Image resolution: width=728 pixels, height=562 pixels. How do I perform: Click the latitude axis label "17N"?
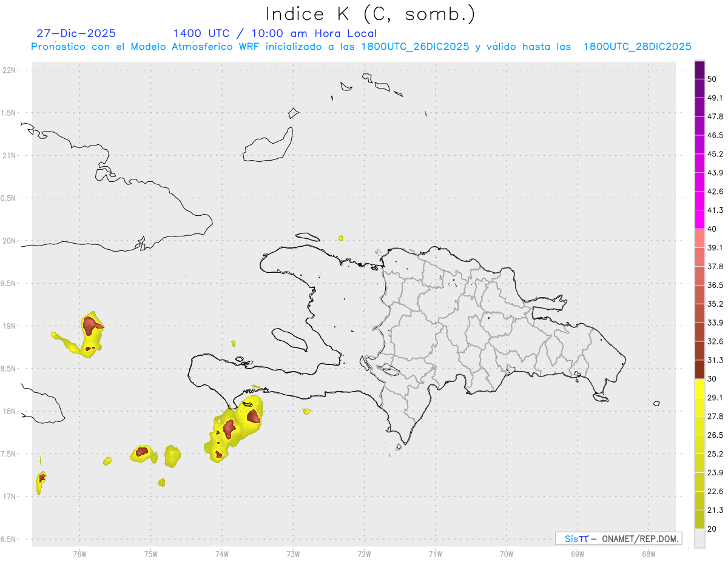tap(8, 497)
